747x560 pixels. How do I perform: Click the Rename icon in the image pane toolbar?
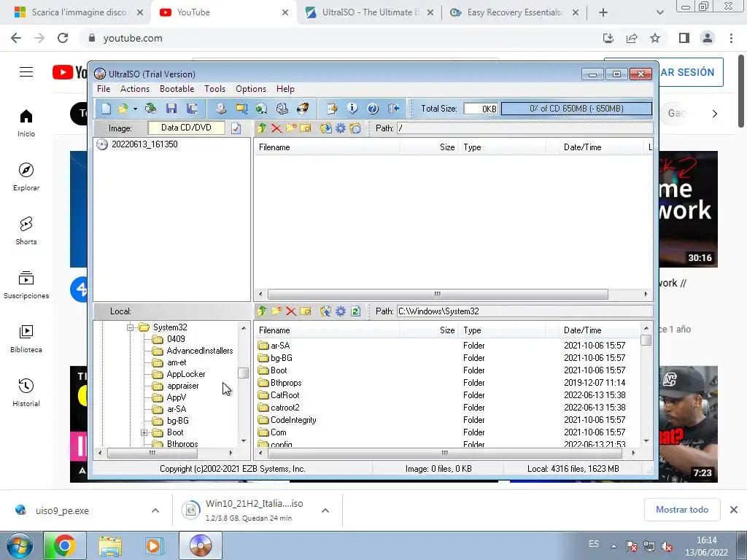pyautogui.click(x=306, y=128)
